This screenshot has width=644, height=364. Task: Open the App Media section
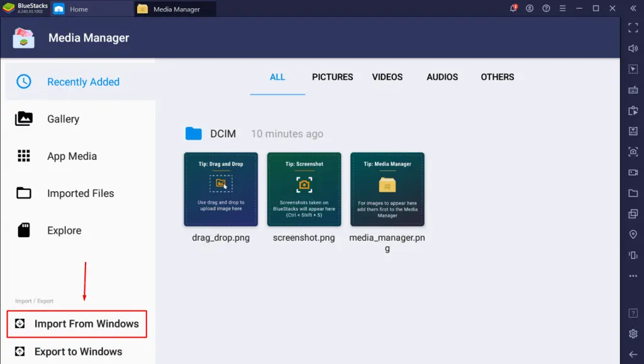pos(80,156)
